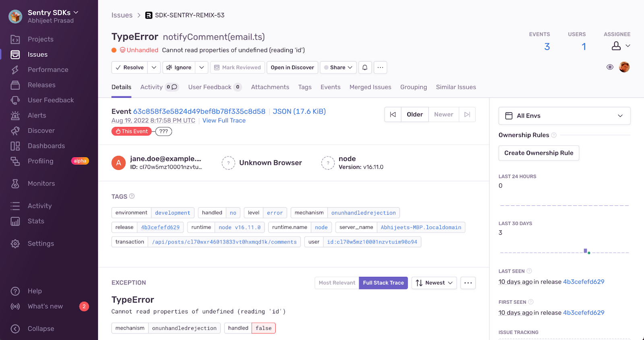The image size is (644, 340).
Task: Click the ??? trace node marker
Action: coord(163,131)
